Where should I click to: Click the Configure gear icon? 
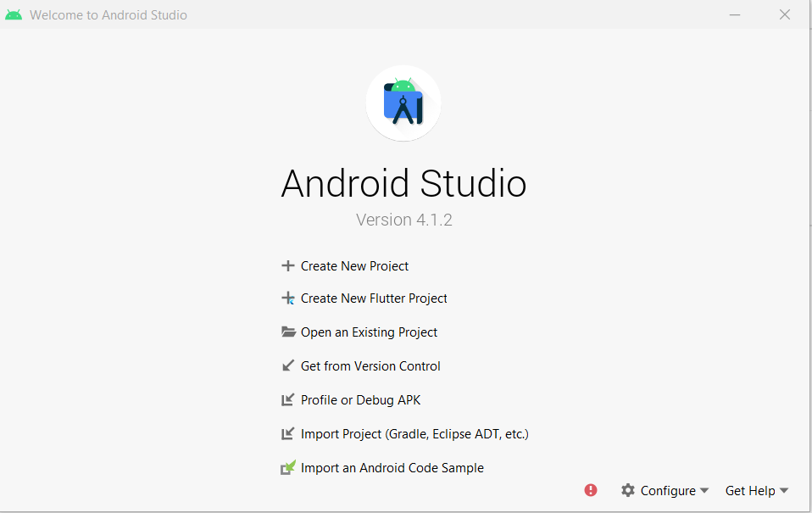tap(627, 490)
